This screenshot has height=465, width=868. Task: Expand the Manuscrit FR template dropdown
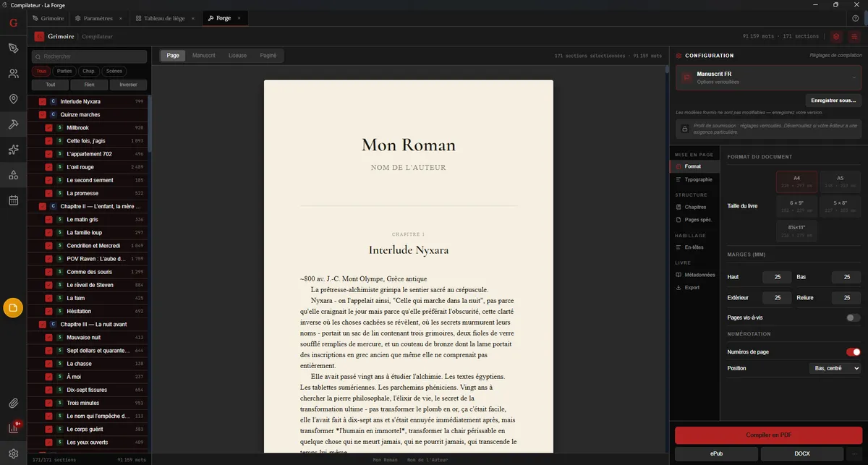pos(769,77)
